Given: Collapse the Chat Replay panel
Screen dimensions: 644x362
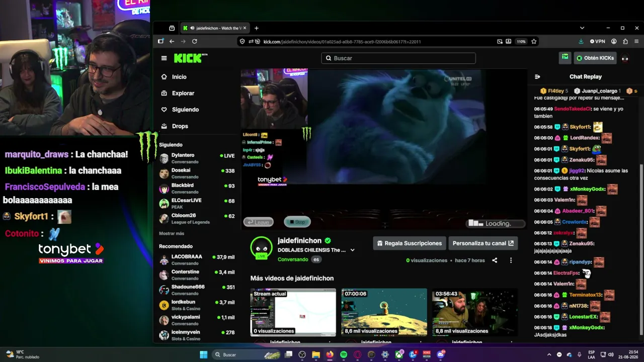Looking at the screenshot, I should click(x=537, y=77).
